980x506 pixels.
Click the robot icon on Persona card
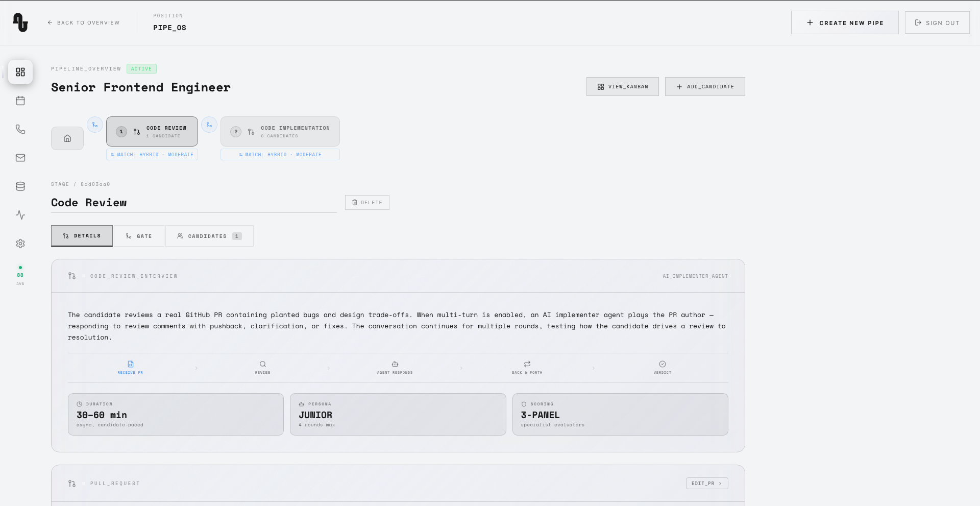(x=301, y=404)
